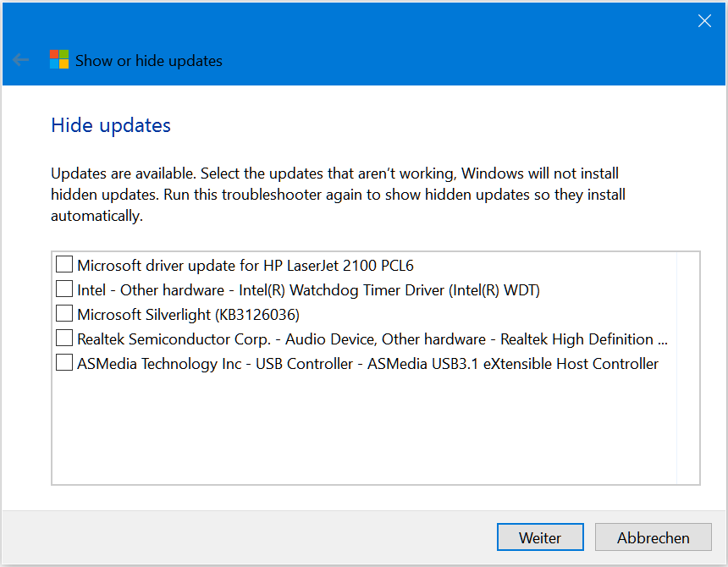Tick the ASMedia USB3.1 Host Controller checkbox
The width and height of the screenshot is (728, 567).
64,362
